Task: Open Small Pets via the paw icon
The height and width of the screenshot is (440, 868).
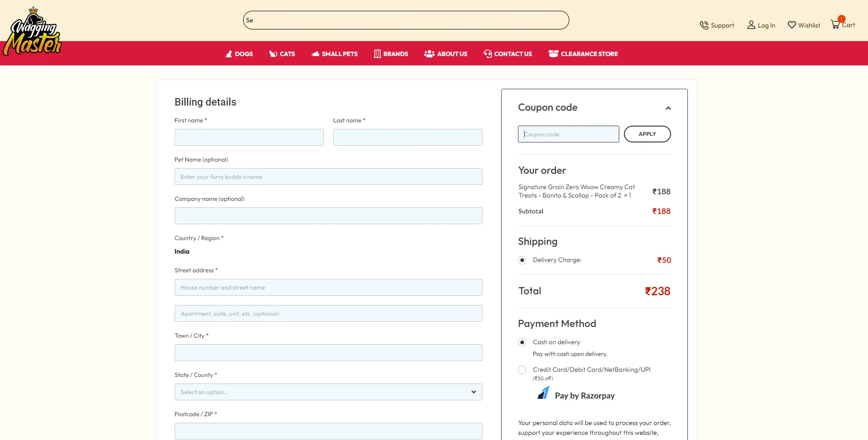Action: [315, 54]
